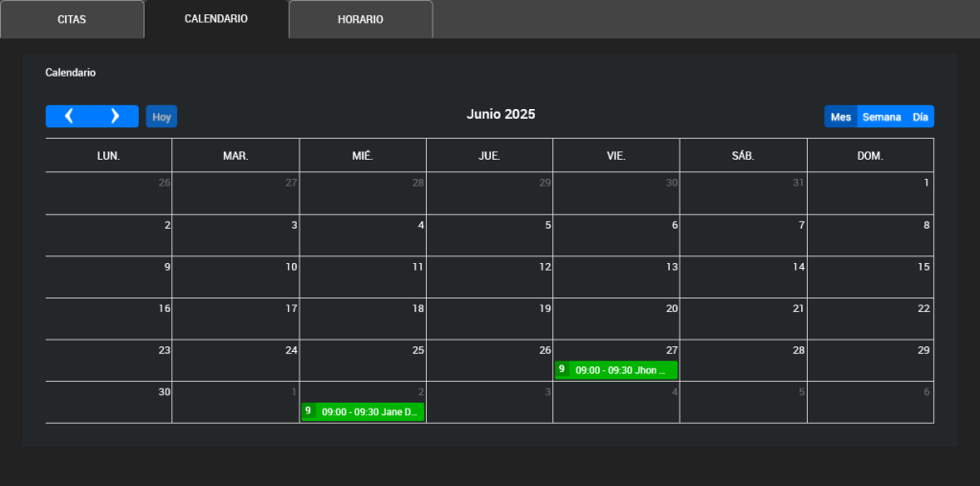The image size is (980, 486).
Task: Click the LUN. column header
Action: click(108, 155)
